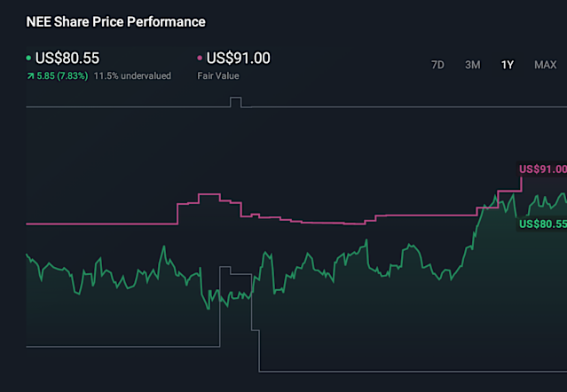The width and height of the screenshot is (567, 392).
Task: Click the green upward trend arrow icon
Action: [x=30, y=76]
